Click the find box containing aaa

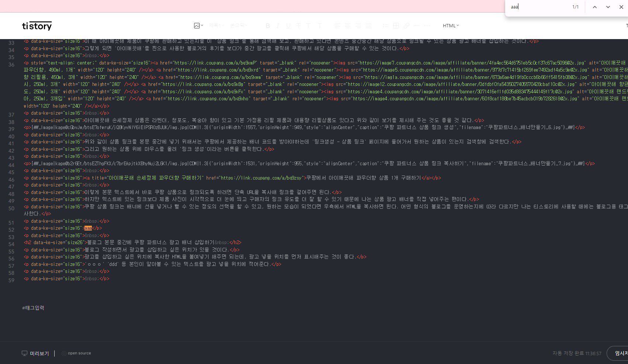coord(539,7)
